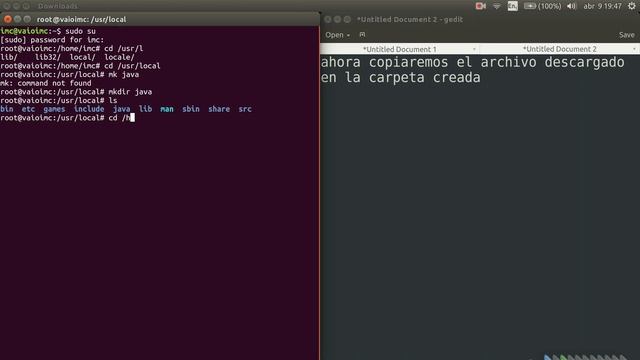Close the gedit window
Viewport: 640px width, 360px height.
[328, 19]
